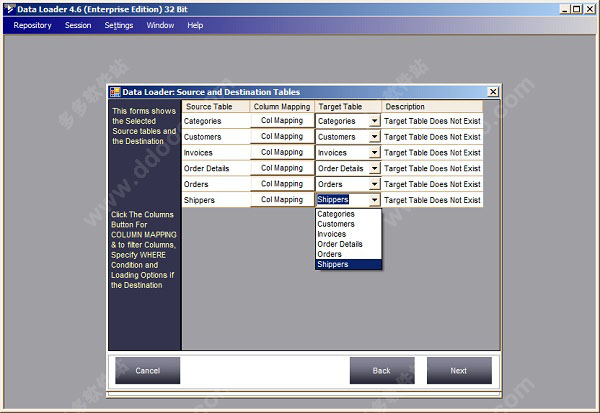Open Col Mapping for the Invoices row

[x=282, y=152]
